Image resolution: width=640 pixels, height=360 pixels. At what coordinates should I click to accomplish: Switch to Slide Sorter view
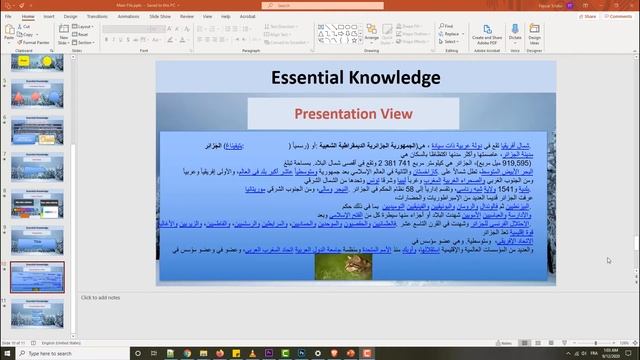tap(538, 343)
